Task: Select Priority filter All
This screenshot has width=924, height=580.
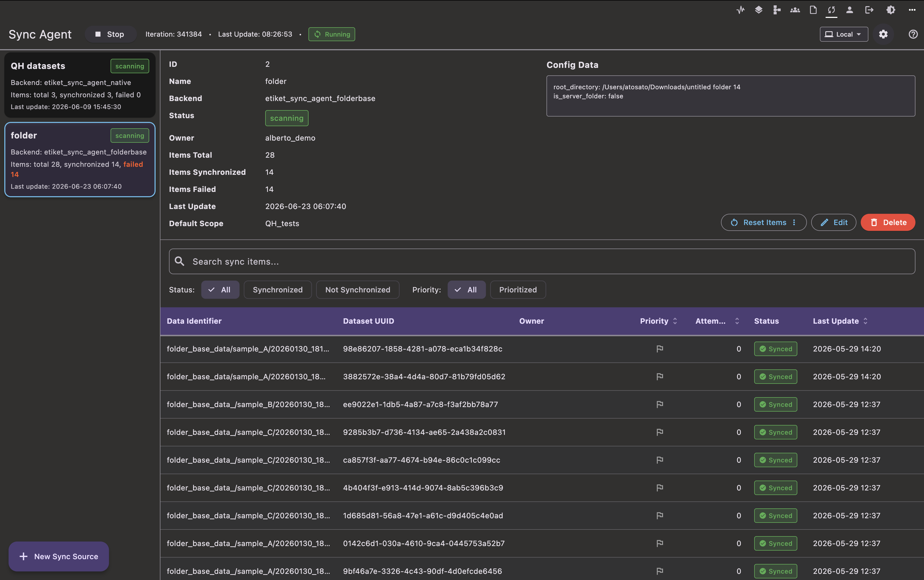Action: 467,290
